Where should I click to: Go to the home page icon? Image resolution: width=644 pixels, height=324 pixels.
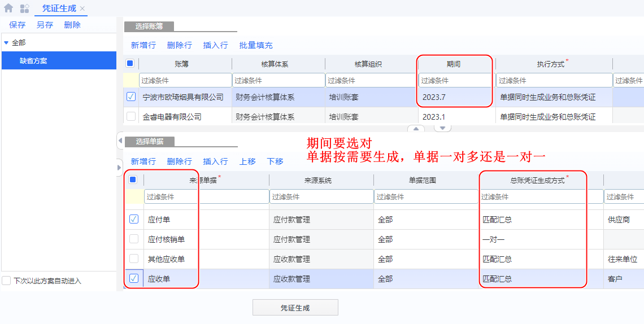pos(8,8)
